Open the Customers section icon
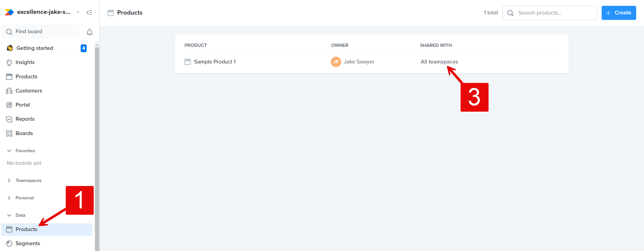Viewport: 644px width, 251px height. [9, 90]
